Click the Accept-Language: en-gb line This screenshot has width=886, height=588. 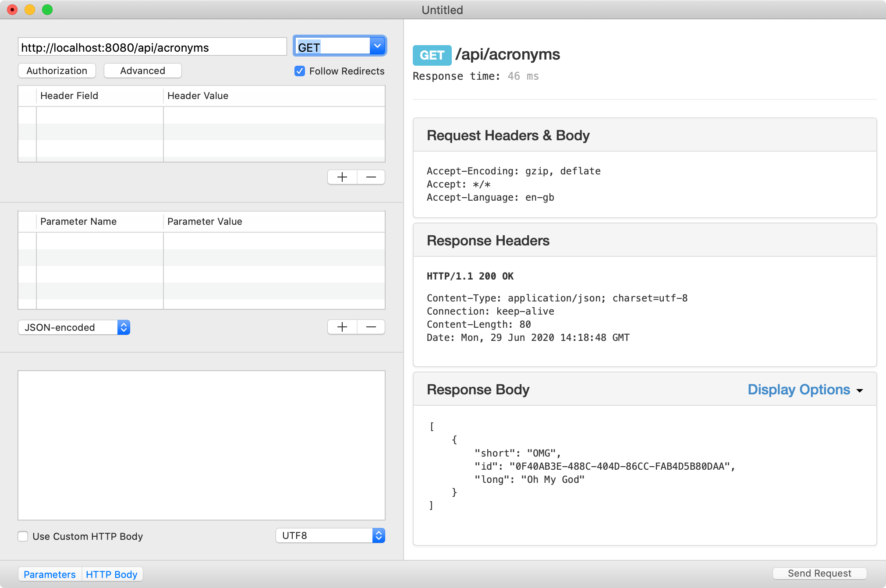[x=490, y=197]
